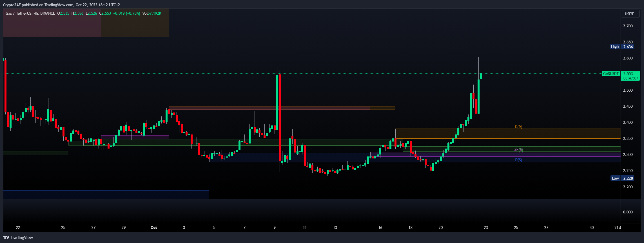Select the 4h(R) zone label

pos(519,150)
